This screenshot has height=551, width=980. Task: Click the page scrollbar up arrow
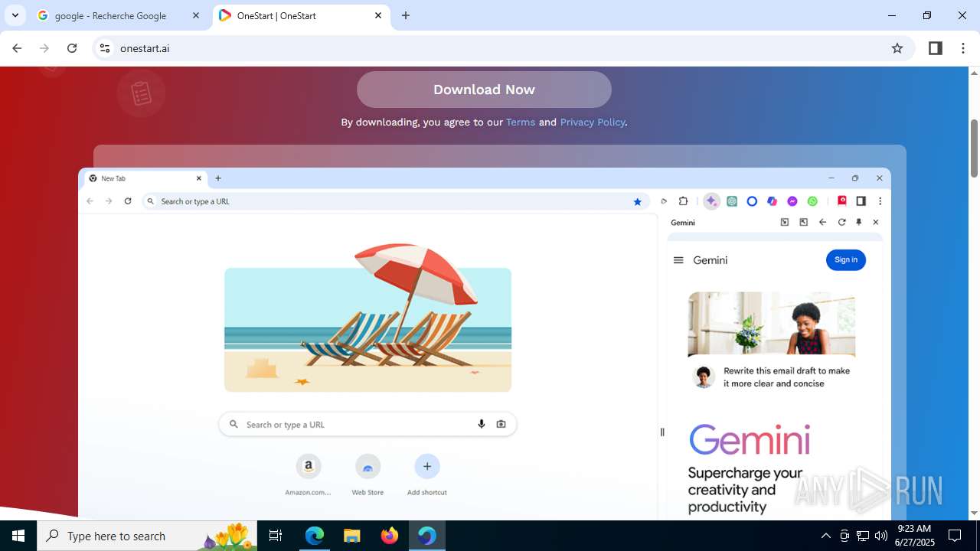(974, 73)
